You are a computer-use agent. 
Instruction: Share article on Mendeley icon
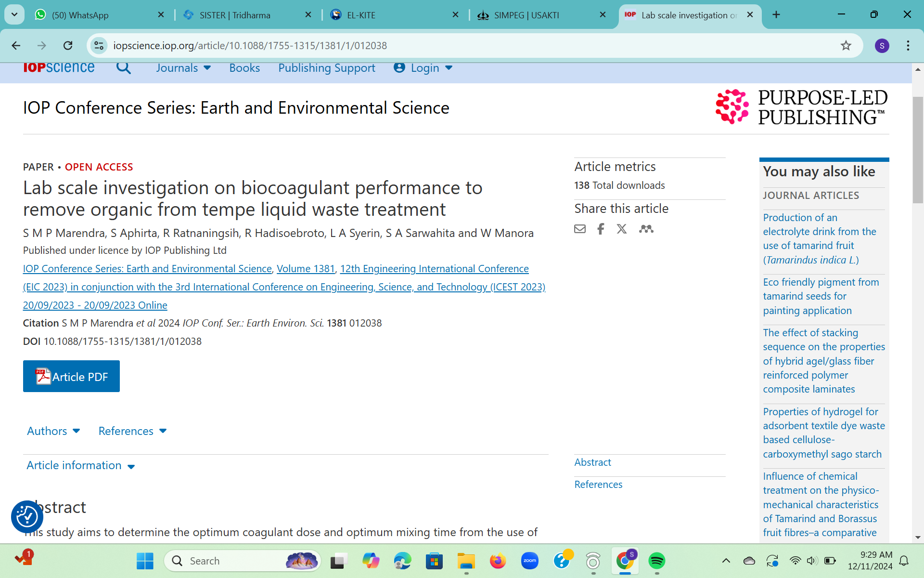(646, 229)
